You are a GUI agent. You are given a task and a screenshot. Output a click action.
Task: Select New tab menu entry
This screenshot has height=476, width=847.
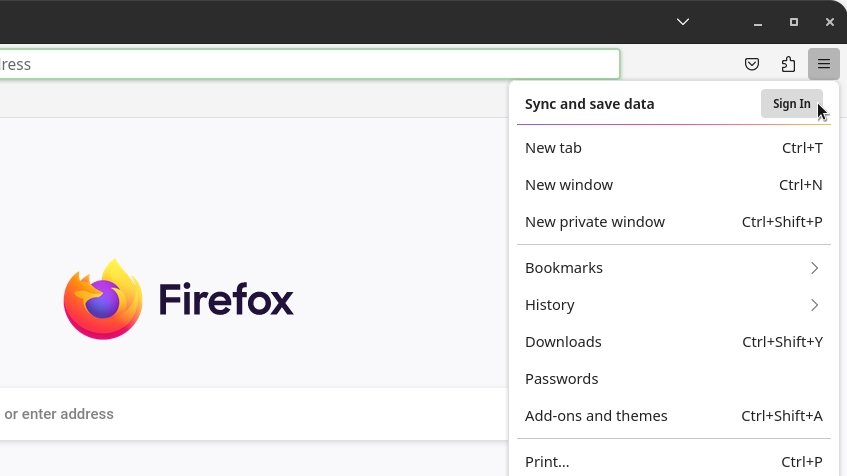click(674, 148)
